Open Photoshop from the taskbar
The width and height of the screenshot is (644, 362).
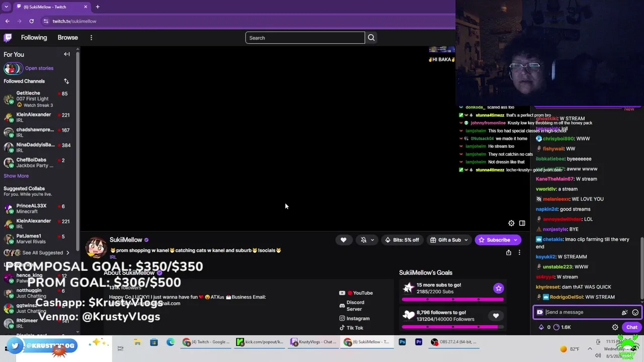point(402,342)
